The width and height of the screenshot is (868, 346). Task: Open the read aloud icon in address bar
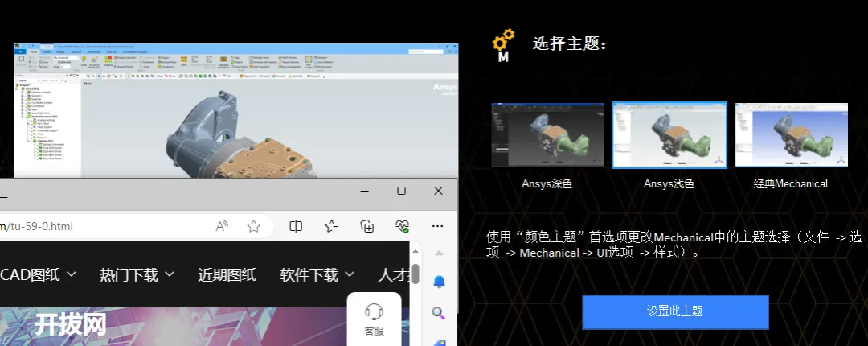(x=222, y=226)
